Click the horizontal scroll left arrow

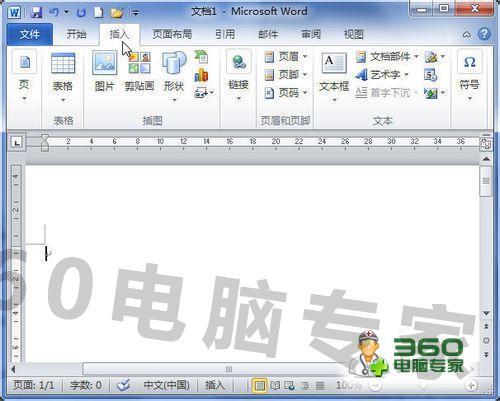[x=13, y=369]
